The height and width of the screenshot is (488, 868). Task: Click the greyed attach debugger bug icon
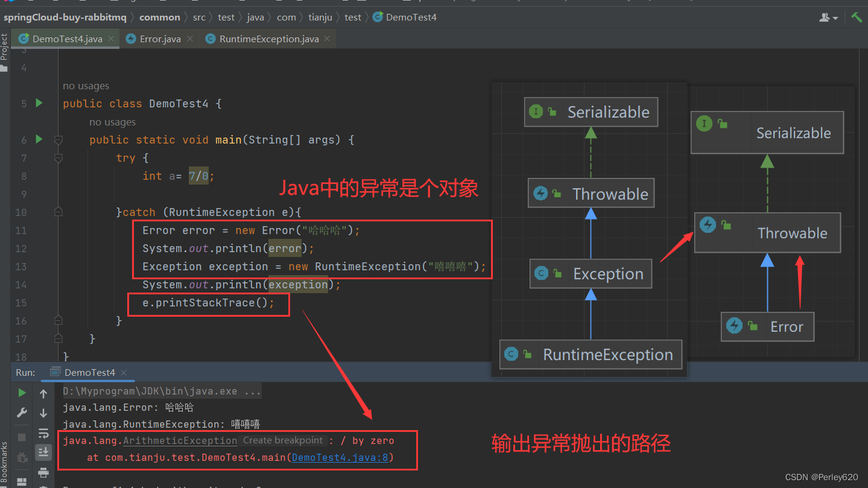[x=22, y=457]
